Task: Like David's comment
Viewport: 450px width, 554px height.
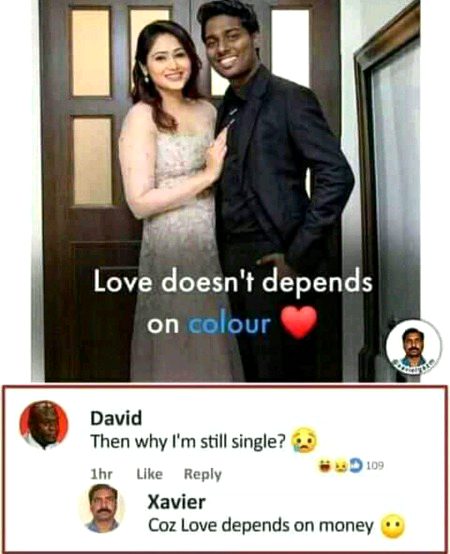Action: [x=150, y=474]
